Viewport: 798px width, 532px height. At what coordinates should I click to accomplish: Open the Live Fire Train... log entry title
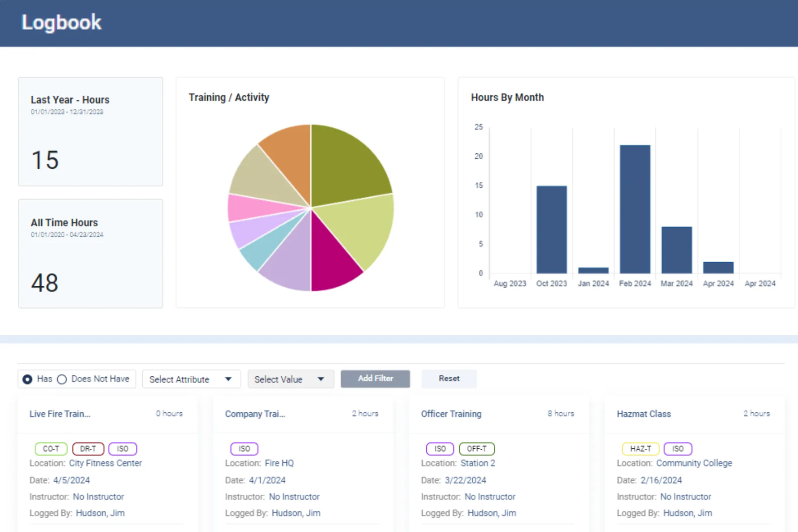[x=60, y=414]
